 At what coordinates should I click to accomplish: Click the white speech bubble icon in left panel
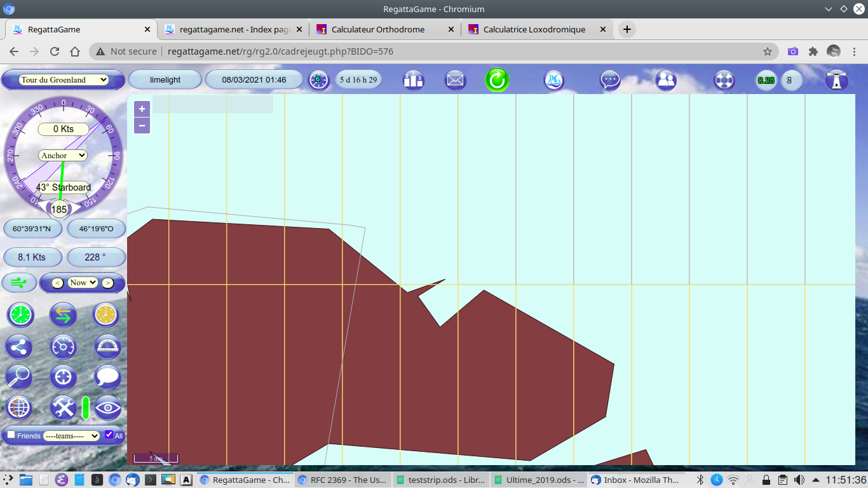[107, 377]
